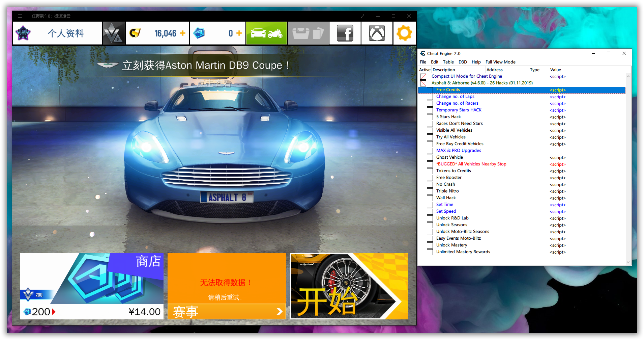
Task: Click the arrow on the orange events tile
Action: [279, 311]
